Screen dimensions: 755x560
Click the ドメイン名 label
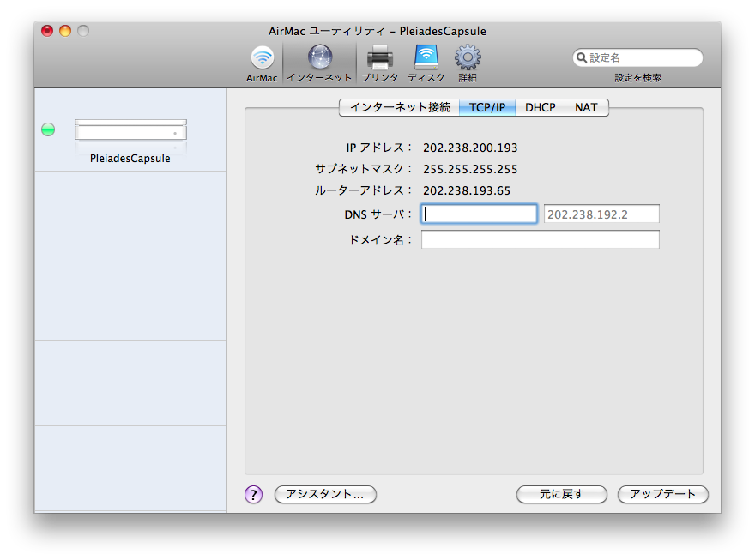click(x=380, y=239)
